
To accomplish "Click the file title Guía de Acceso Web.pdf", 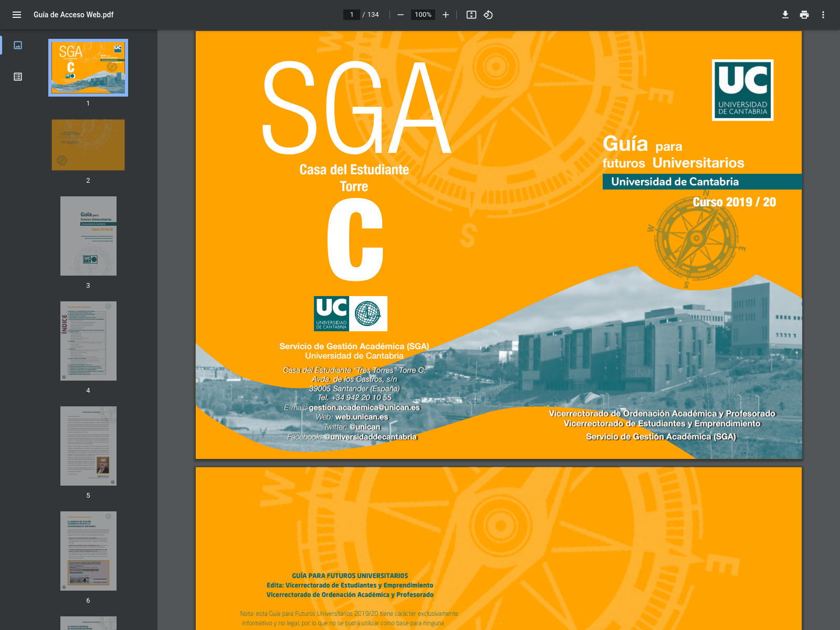I will pyautogui.click(x=73, y=15).
